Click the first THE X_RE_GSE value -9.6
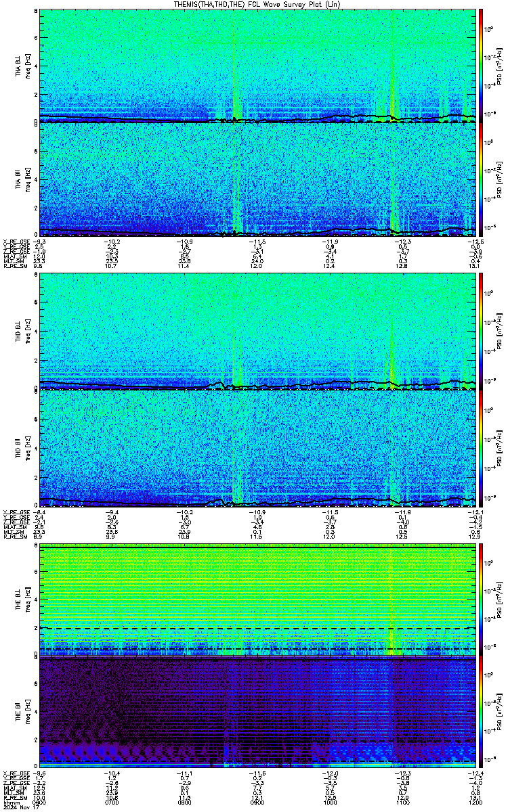The image size is (508, 812). click(39, 773)
